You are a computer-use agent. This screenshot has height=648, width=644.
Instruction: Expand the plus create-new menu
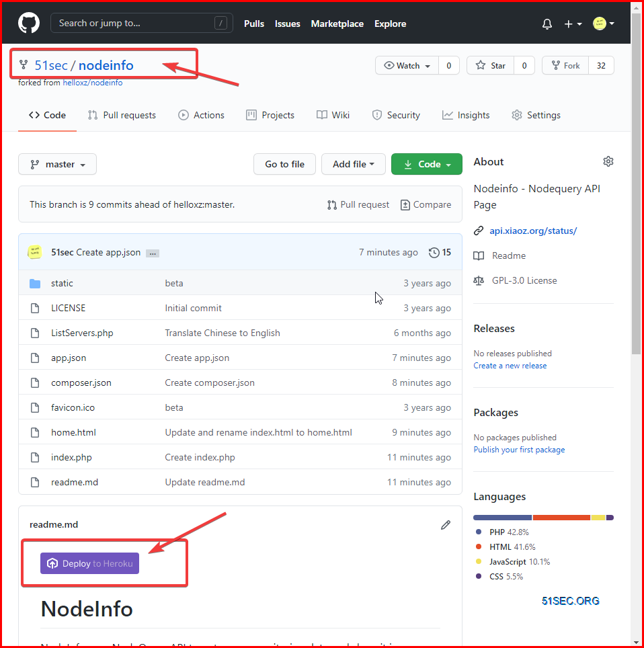(573, 24)
